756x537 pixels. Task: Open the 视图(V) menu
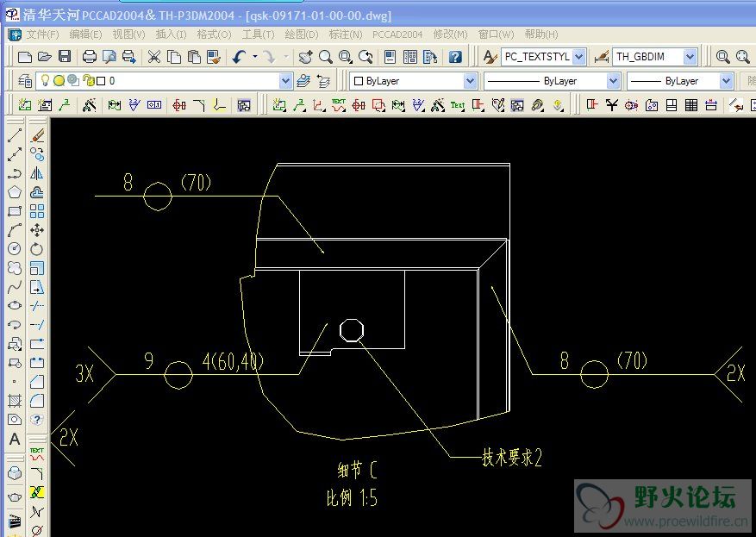[x=128, y=34]
